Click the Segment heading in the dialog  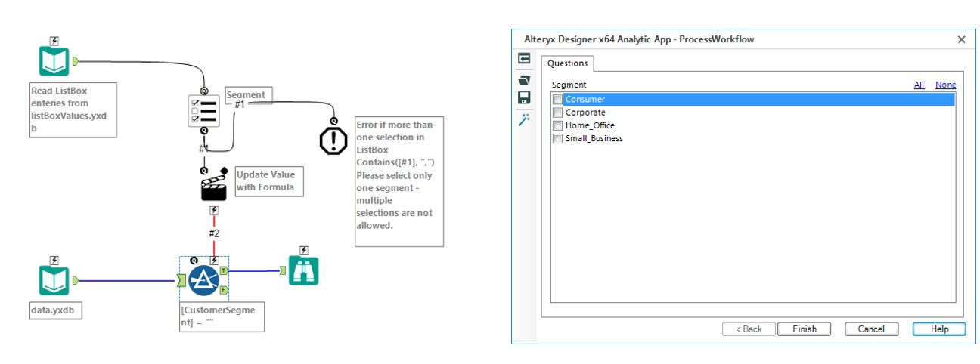[569, 85]
